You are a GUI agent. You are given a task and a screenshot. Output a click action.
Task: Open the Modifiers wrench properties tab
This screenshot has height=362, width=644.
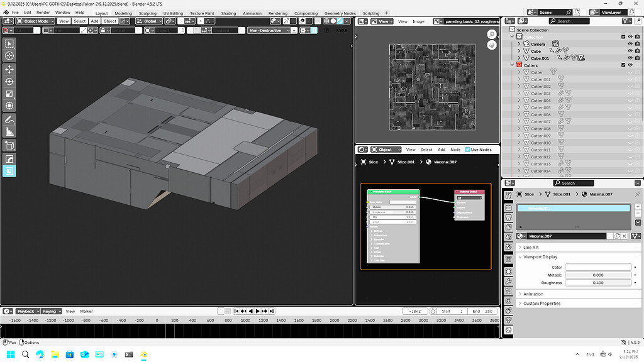point(508,281)
